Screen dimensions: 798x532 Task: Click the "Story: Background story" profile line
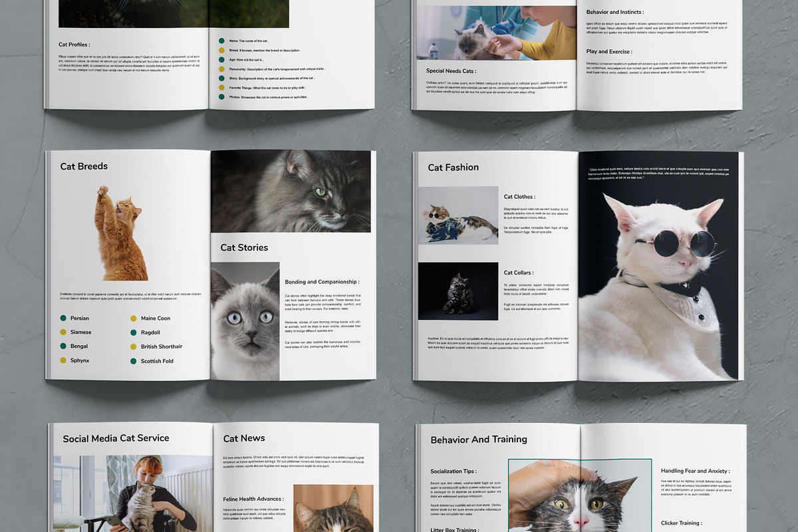click(266, 78)
